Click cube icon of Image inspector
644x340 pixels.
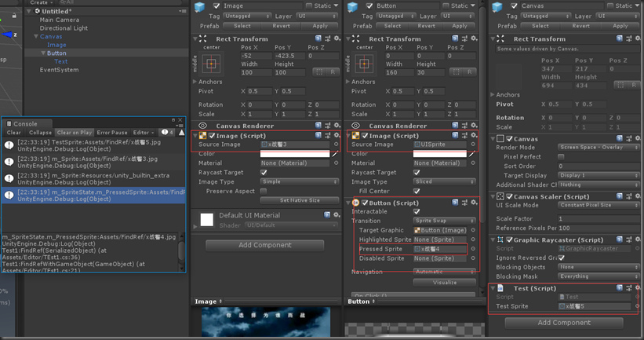point(199,7)
